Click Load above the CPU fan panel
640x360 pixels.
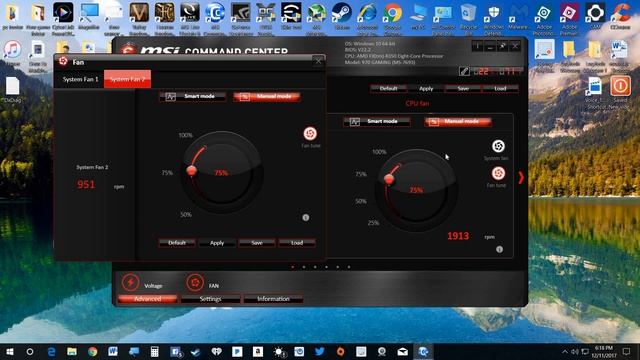[500, 88]
